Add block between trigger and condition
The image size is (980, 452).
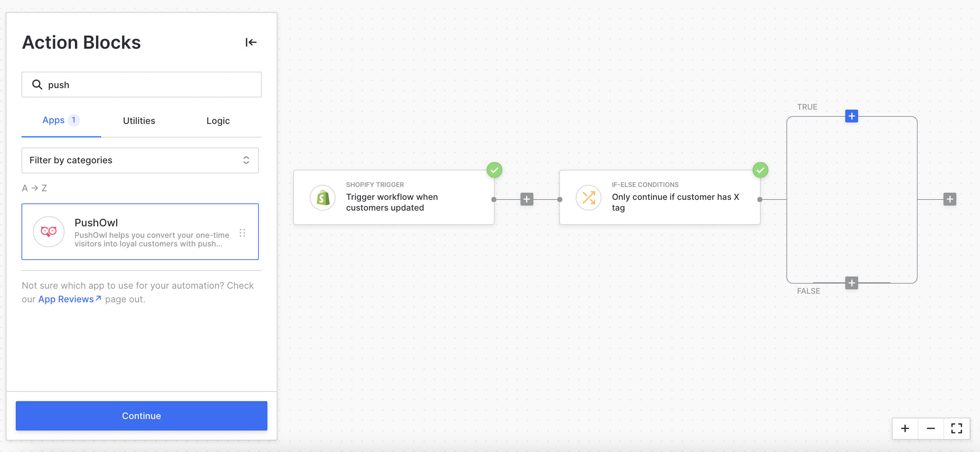coord(527,199)
